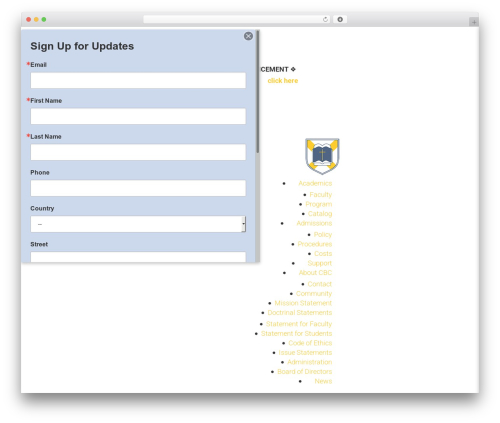Screen dimensions: 500x423
Task: Open Statement for Faculty link
Action: tap(299, 324)
